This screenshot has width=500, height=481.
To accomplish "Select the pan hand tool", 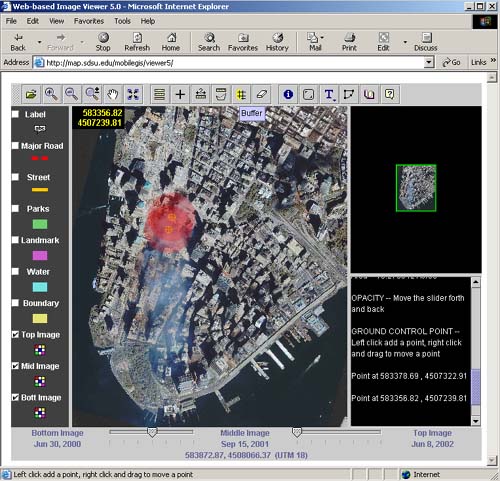I will (113, 94).
